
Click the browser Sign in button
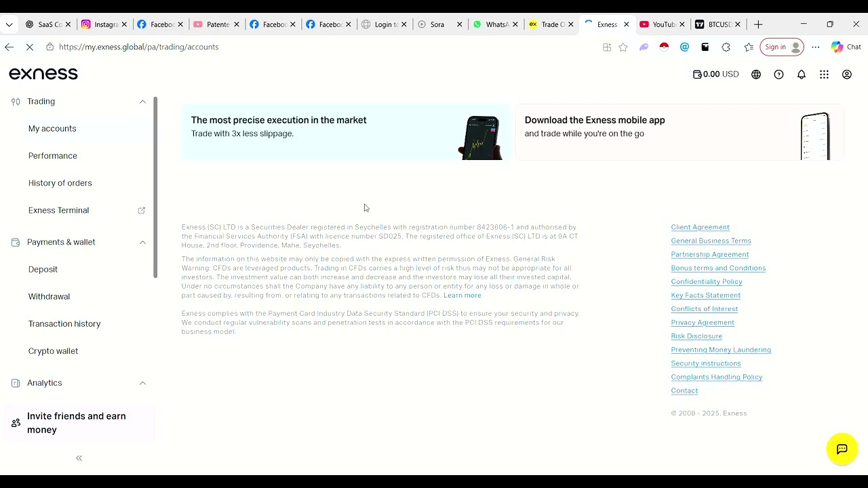782,47
